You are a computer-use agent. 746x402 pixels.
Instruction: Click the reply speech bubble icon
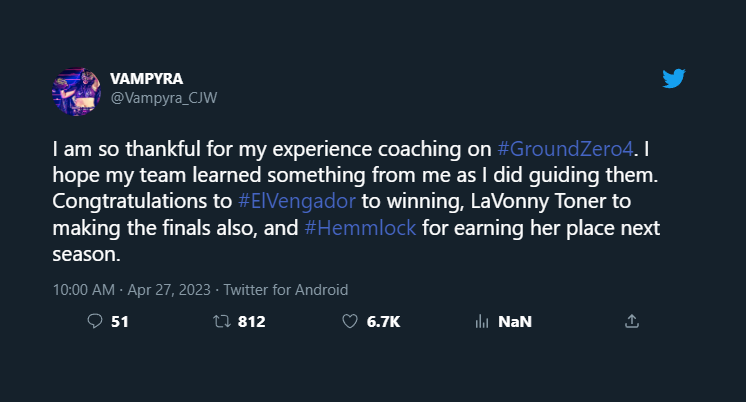click(96, 322)
